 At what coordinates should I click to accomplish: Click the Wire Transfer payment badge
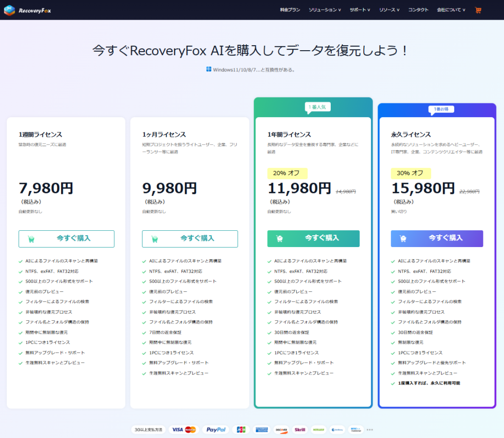(x=355, y=430)
